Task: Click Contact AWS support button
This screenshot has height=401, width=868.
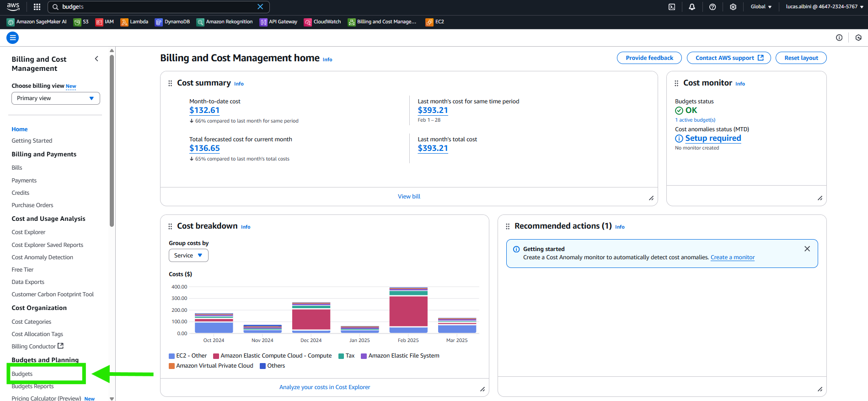Action: click(x=729, y=58)
